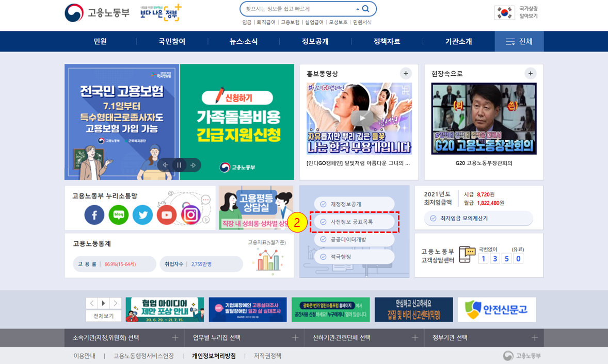Open the 가족돌봄비용 긴급지원신청 banner
The image size is (608, 364).
pos(237,122)
